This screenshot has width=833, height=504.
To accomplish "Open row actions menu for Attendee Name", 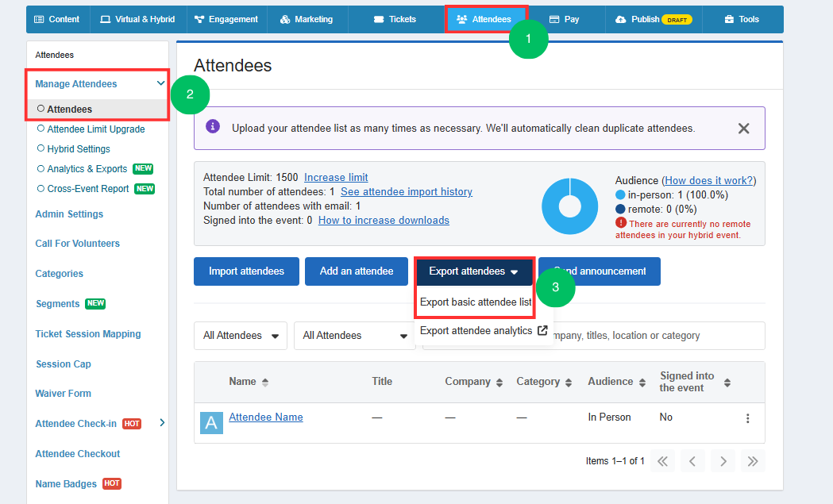I will [x=747, y=418].
